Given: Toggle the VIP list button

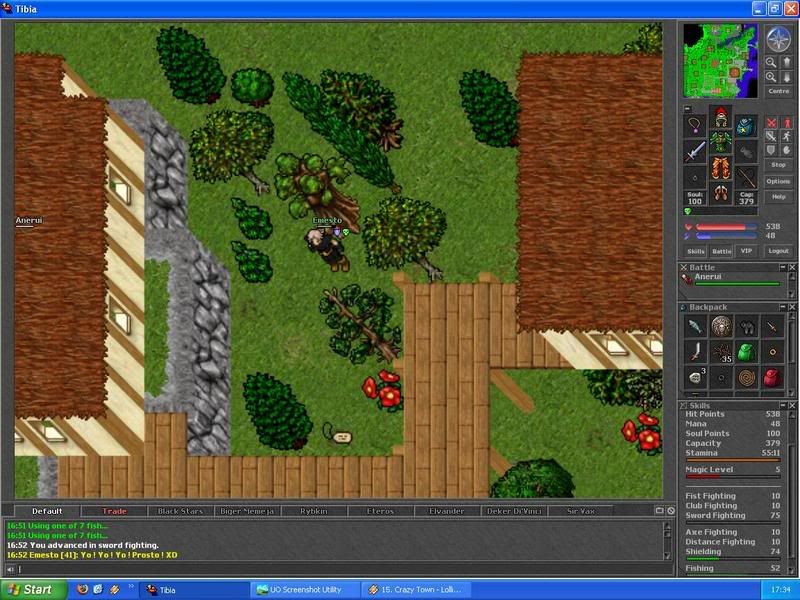Looking at the screenshot, I should (746, 251).
